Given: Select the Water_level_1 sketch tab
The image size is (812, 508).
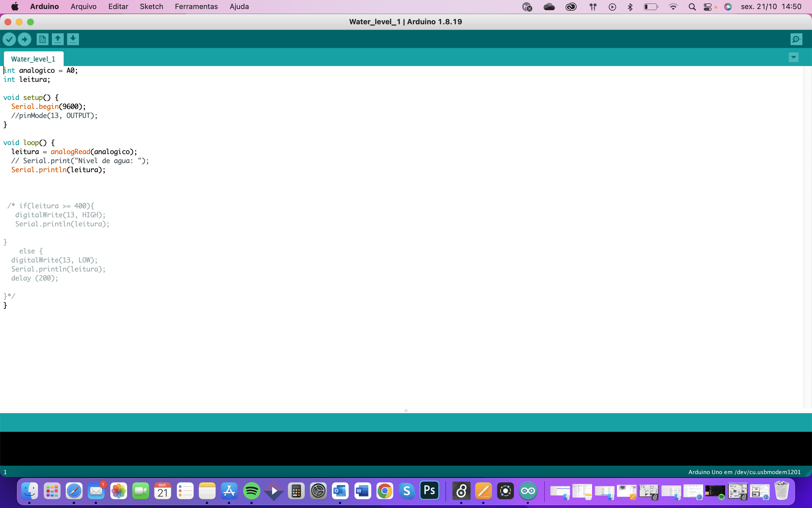Looking at the screenshot, I should click(x=33, y=59).
